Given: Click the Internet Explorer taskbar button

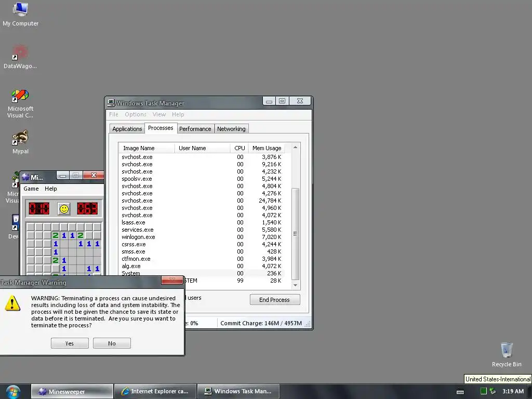Looking at the screenshot, I should [155, 392].
